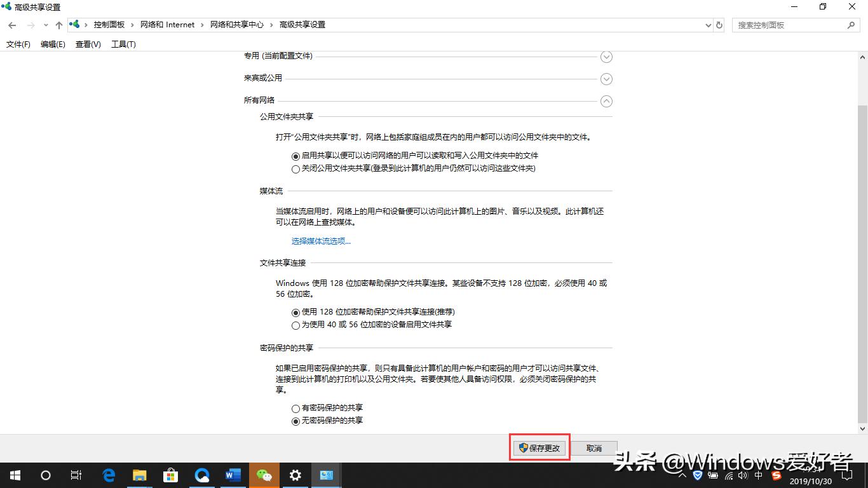Open the 查看 menu
Viewport: 868px width, 488px height.
click(x=88, y=44)
